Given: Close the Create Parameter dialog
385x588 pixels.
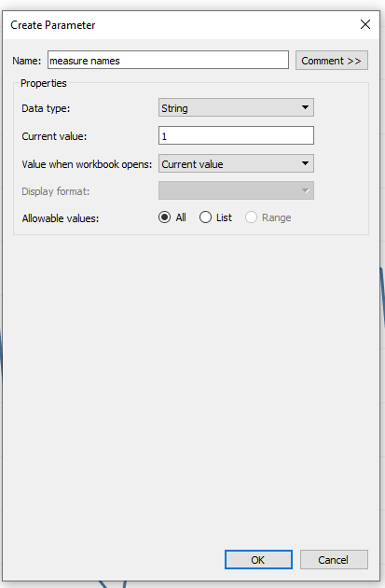Looking at the screenshot, I should pos(365,24).
